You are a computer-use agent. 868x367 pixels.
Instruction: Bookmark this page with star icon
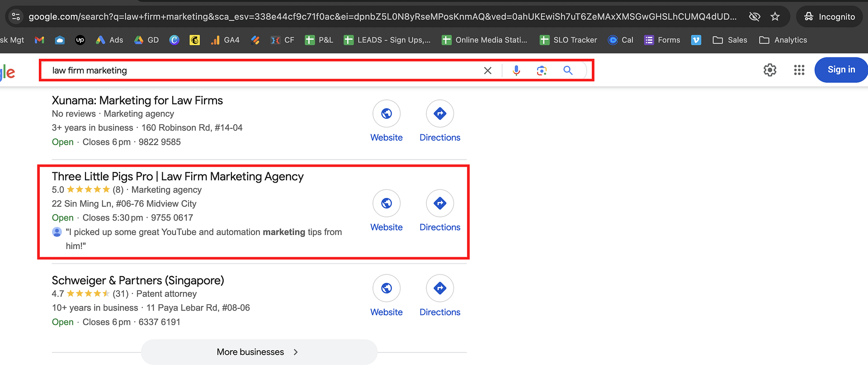(775, 17)
